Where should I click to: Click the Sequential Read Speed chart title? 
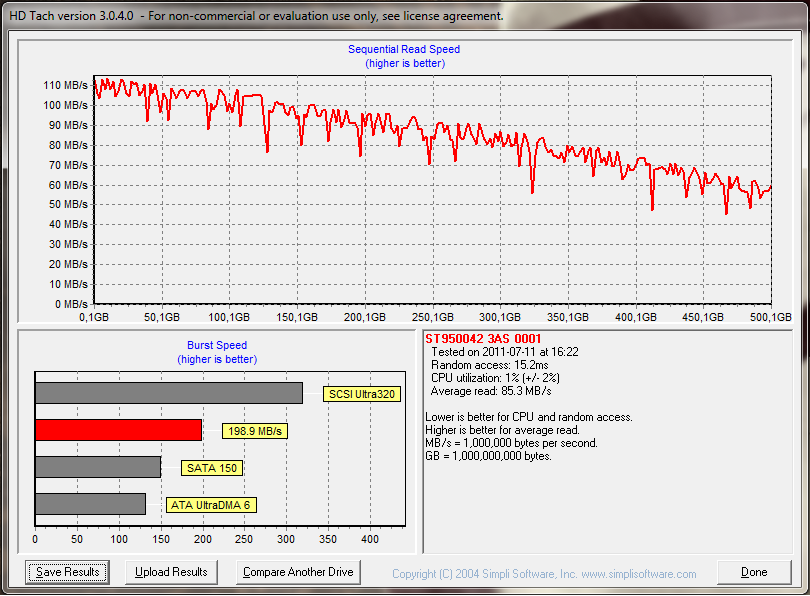(404, 49)
